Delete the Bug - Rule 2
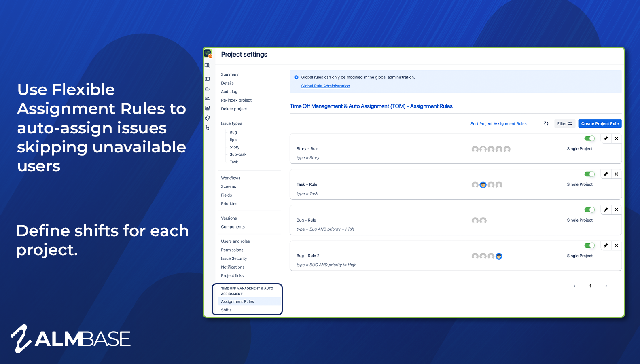This screenshot has height=364, width=640. [x=617, y=245]
